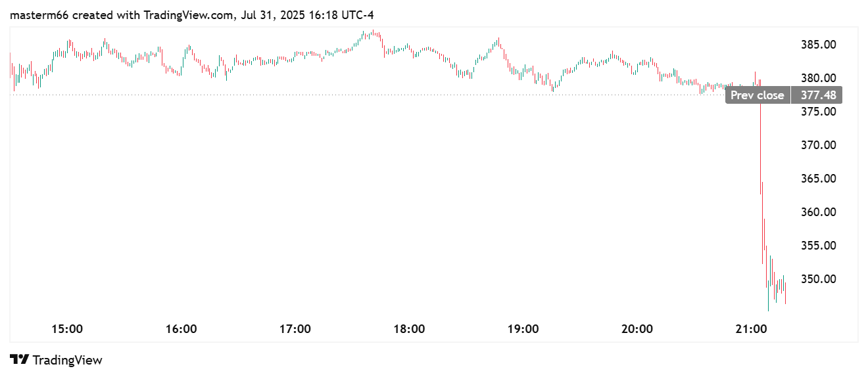This screenshot has width=868, height=377.
Task: Click the TradingView wordmark text at bottom
Action: [67, 360]
